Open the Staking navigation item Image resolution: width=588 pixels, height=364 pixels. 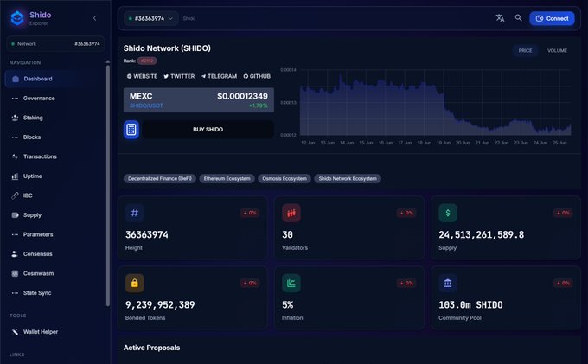(55, 118)
